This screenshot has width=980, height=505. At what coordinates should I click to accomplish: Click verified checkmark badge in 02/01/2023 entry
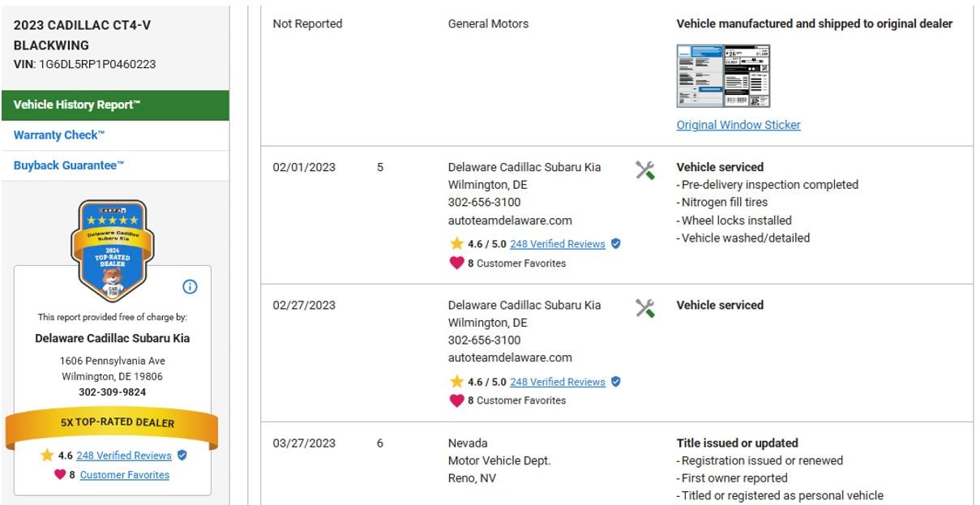[616, 244]
